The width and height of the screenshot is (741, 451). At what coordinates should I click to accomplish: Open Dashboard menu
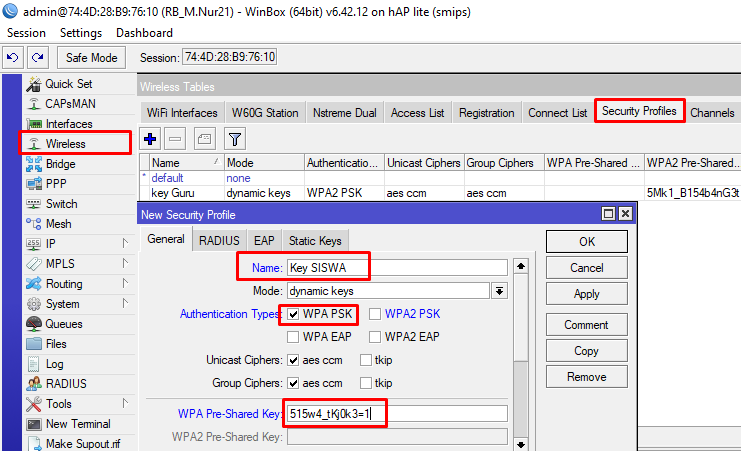[x=145, y=33]
